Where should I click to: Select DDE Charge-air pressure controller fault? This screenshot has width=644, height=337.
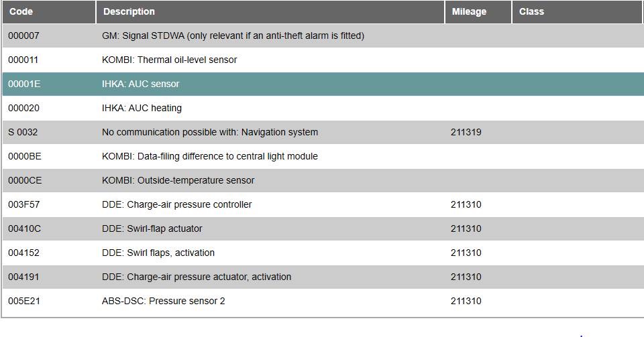[323, 204]
